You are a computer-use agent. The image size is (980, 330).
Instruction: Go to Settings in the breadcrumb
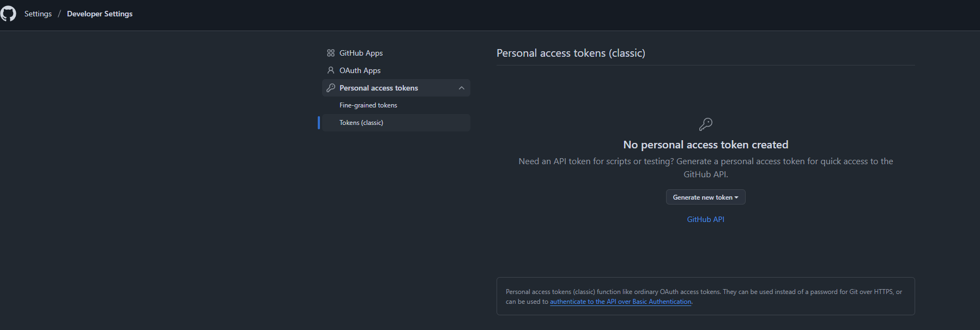38,14
